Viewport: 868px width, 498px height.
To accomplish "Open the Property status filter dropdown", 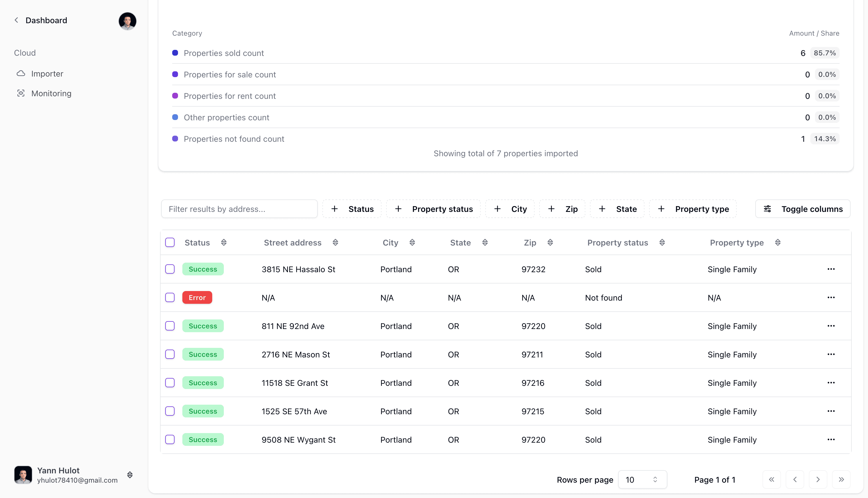I will click(x=433, y=209).
